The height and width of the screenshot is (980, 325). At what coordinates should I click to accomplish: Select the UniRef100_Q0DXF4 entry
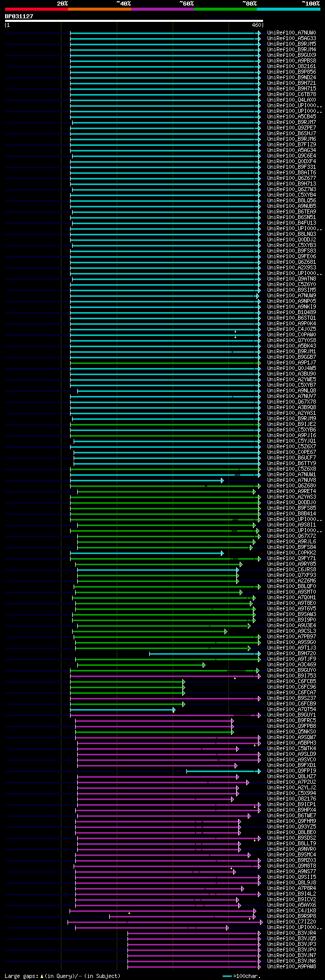tap(291, 161)
